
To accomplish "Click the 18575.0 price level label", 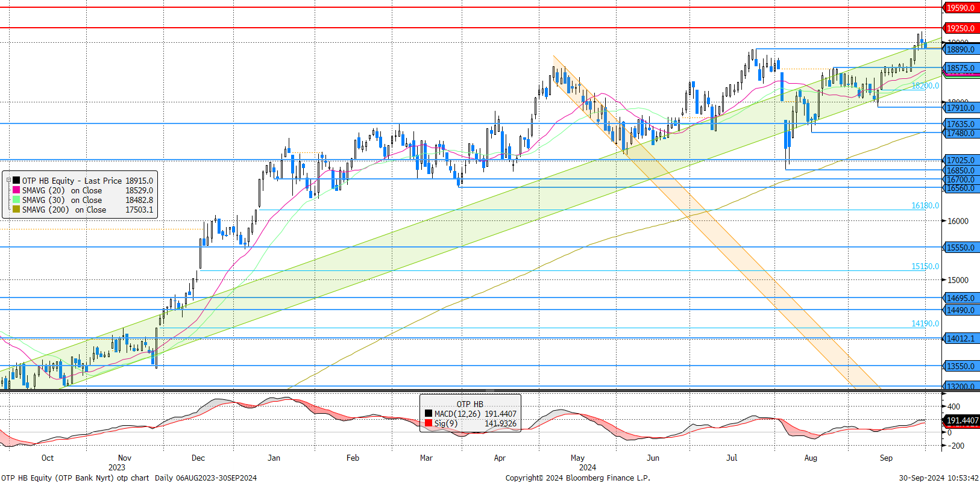I will coord(961,68).
